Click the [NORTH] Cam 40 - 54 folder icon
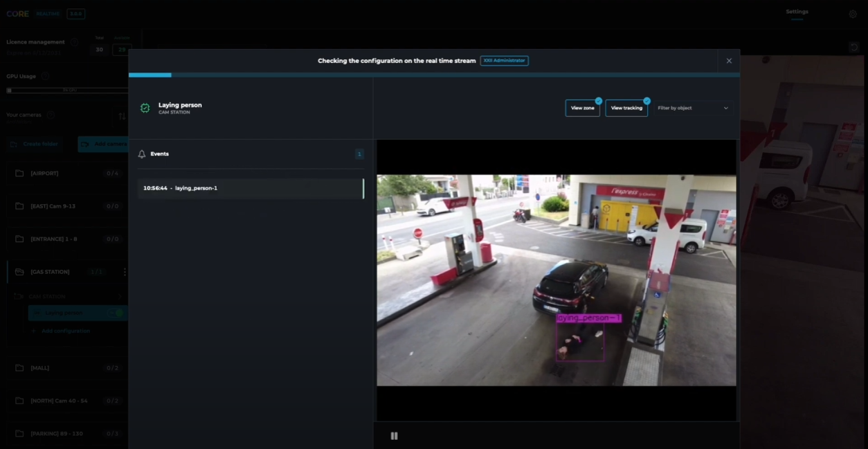868x449 pixels. (19, 401)
